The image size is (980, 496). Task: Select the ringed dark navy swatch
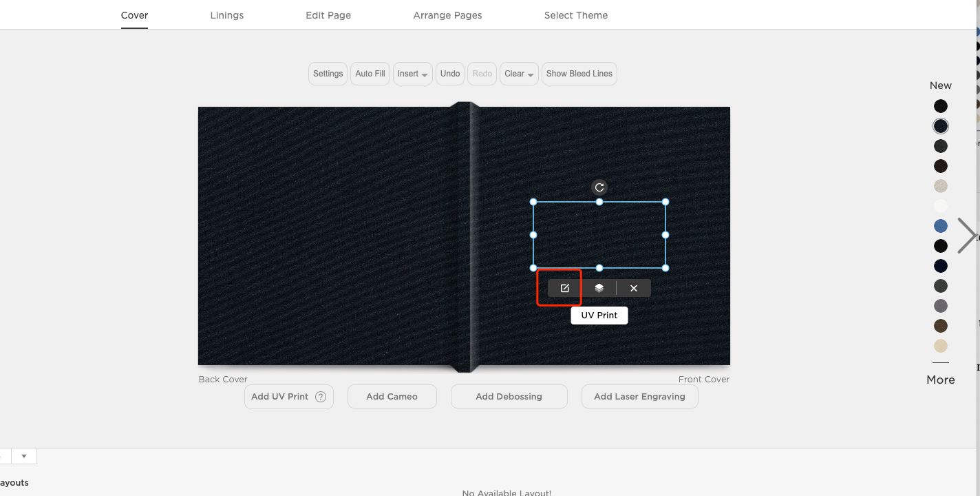coord(941,126)
